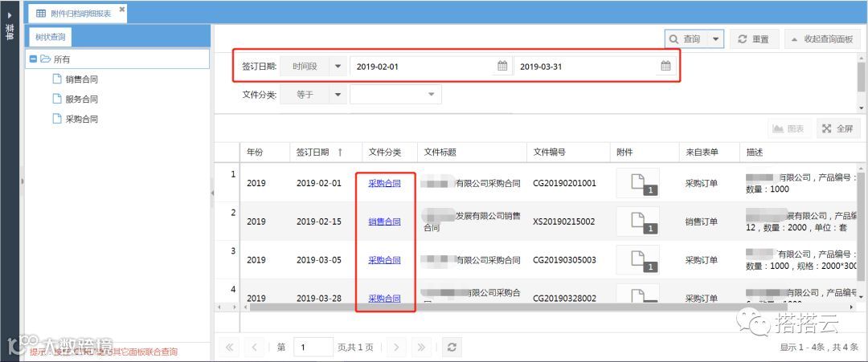
Task: Open the 文件分类 value combo box
Action: pos(395,95)
